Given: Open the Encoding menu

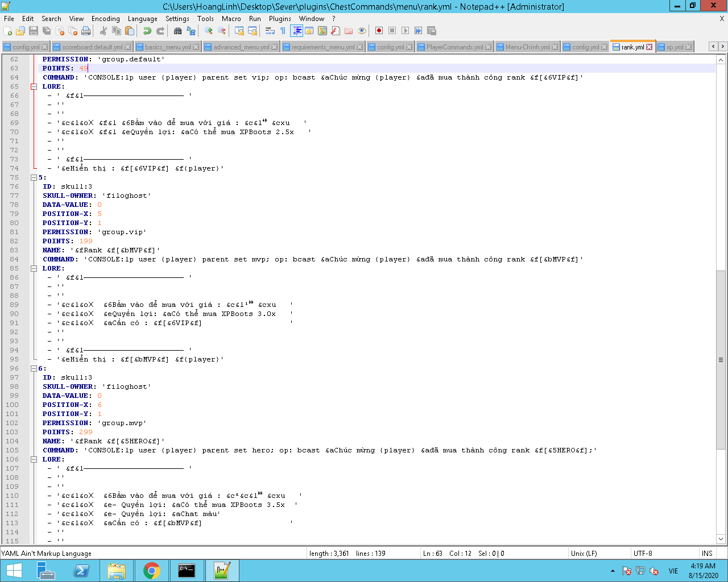Looking at the screenshot, I should [106, 19].
